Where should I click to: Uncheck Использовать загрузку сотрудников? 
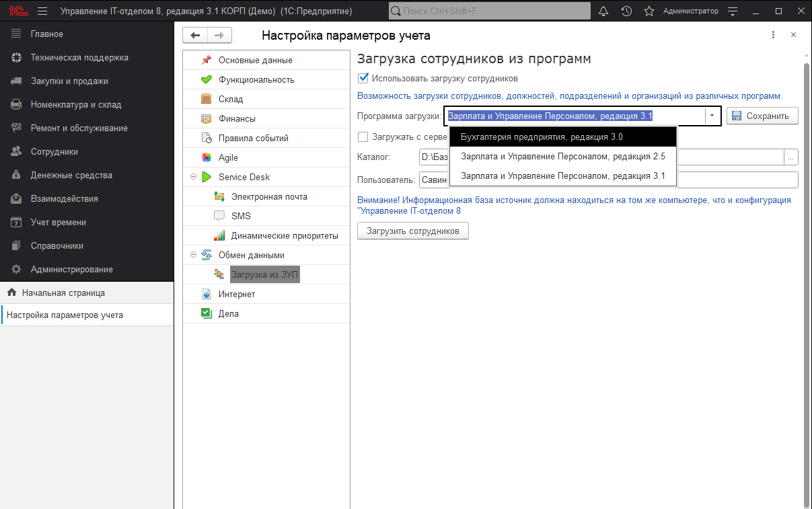pos(363,78)
